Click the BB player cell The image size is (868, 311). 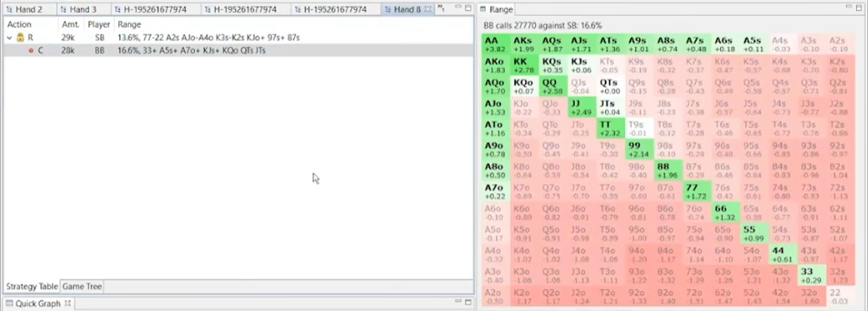tap(100, 50)
